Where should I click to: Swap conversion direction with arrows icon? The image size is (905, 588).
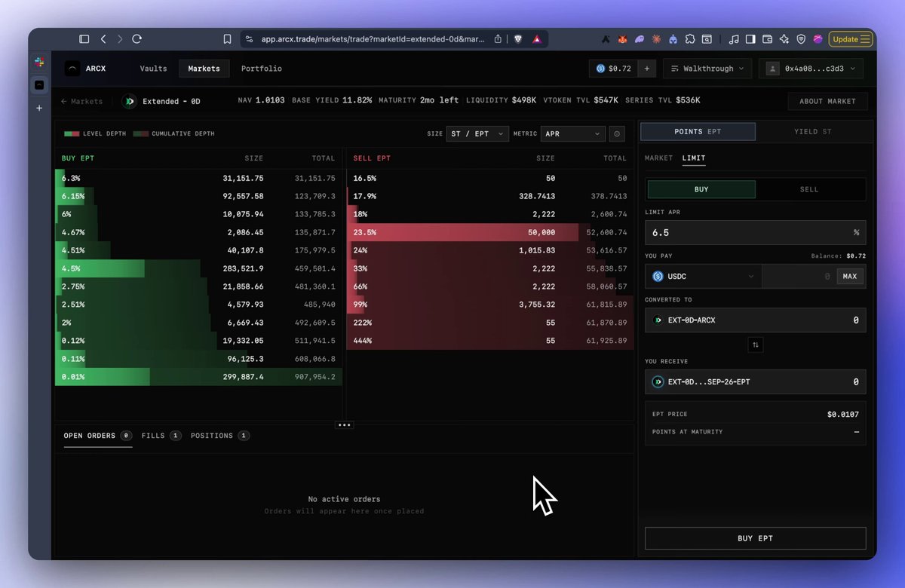(756, 345)
